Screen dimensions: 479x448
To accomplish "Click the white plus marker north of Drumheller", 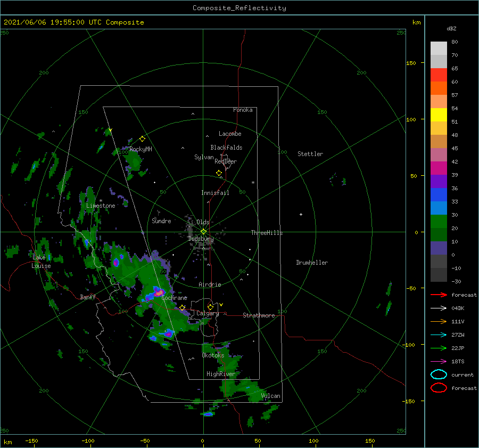I will coord(301,214).
